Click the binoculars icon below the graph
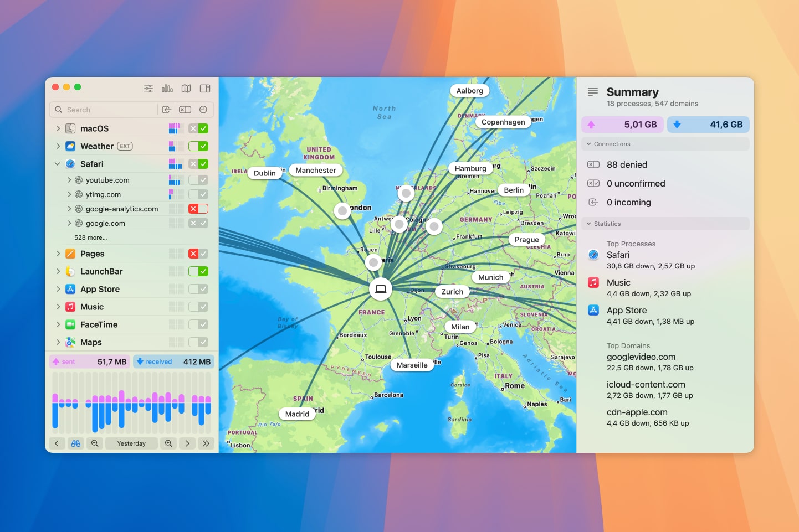799x532 pixels. (x=76, y=443)
